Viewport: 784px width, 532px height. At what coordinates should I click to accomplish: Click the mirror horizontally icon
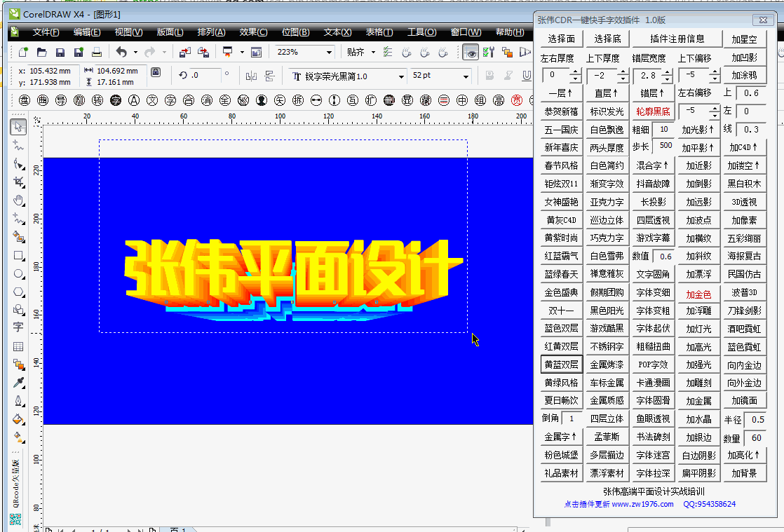tap(251, 76)
